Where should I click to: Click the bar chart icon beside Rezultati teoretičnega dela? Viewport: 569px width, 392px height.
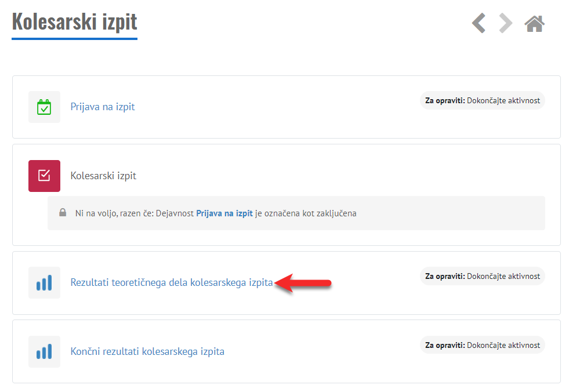pyautogui.click(x=44, y=283)
